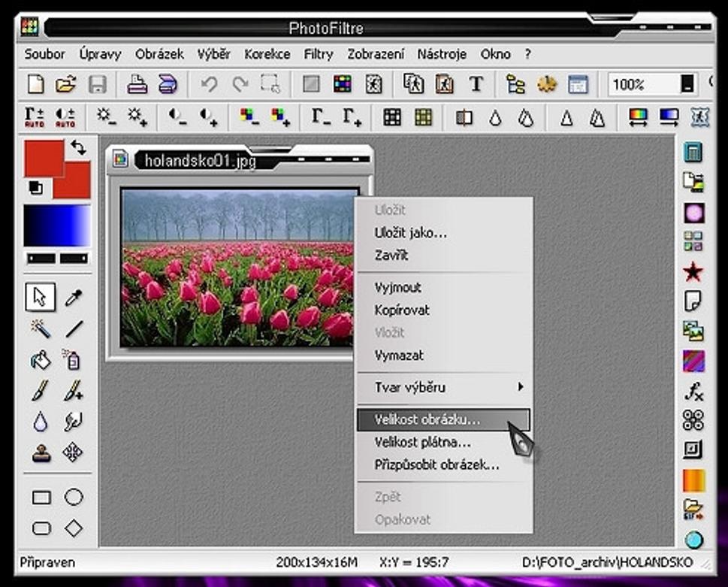Click the blue gradient color palette
This screenshot has height=587, width=728.
tap(57, 225)
